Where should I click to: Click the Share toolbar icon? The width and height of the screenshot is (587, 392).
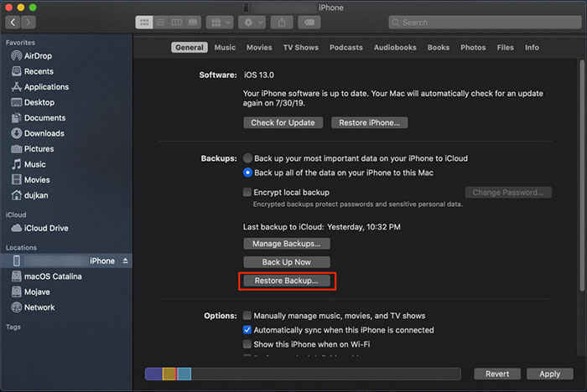tap(282, 23)
